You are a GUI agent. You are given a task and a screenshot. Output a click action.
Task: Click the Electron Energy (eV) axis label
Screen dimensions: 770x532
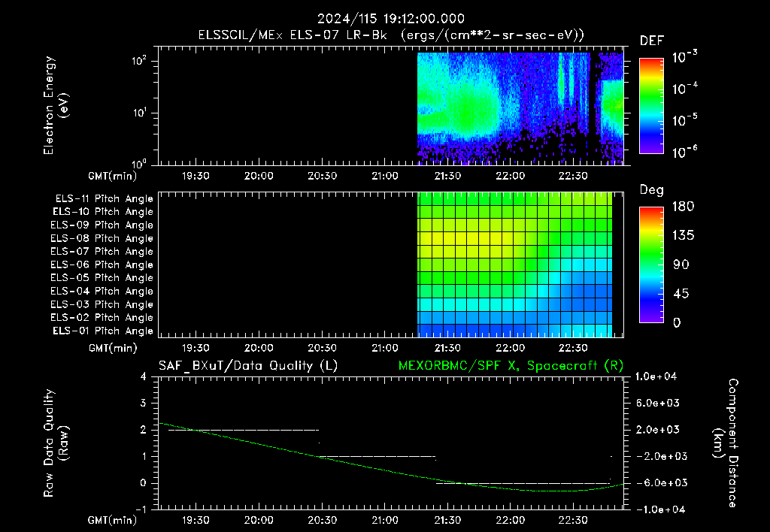tap(56, 105)
